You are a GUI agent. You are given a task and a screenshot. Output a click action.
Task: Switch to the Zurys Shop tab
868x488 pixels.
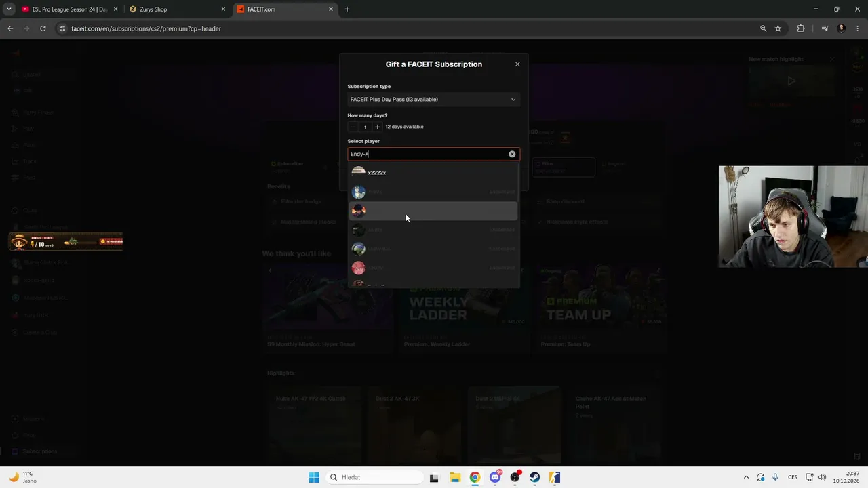pyautogui.click(x=177, y=9)
